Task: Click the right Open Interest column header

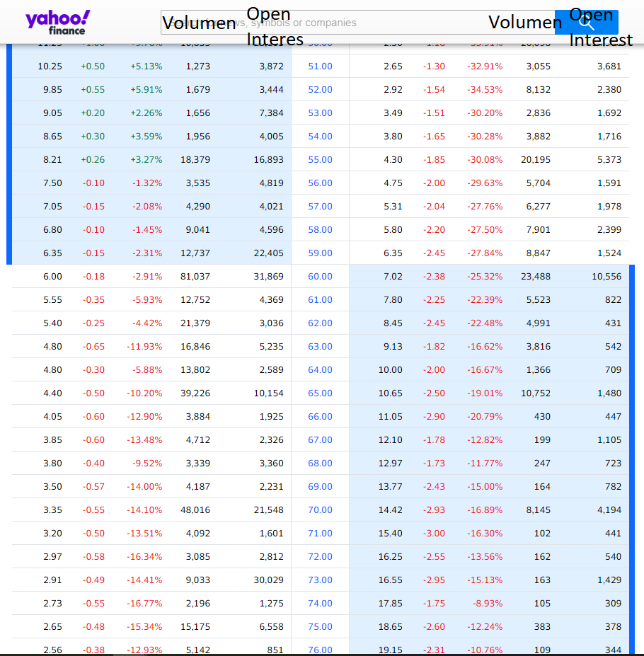Action: pyautogui.click(x=600, y=40)
